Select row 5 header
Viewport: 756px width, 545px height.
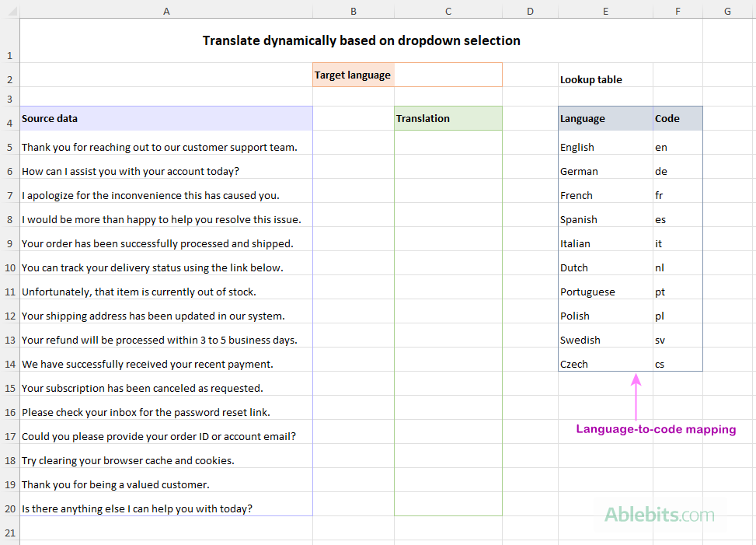(9, 143)
